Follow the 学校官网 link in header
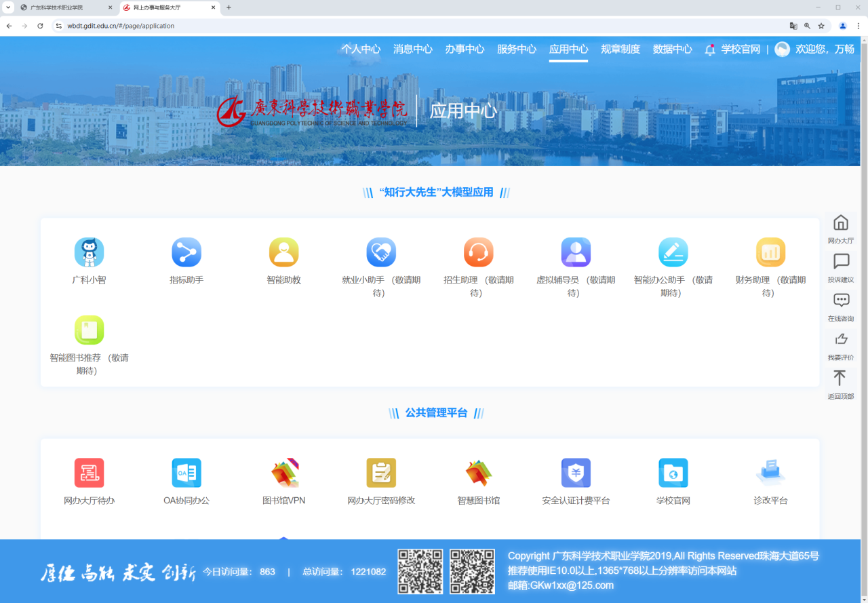868x603 pixels. 741,50
